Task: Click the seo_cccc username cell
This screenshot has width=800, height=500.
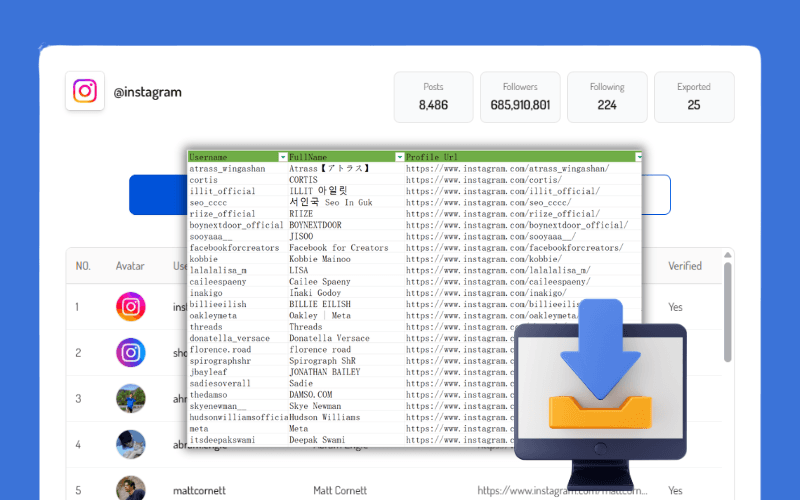Action: click(208, 203)
